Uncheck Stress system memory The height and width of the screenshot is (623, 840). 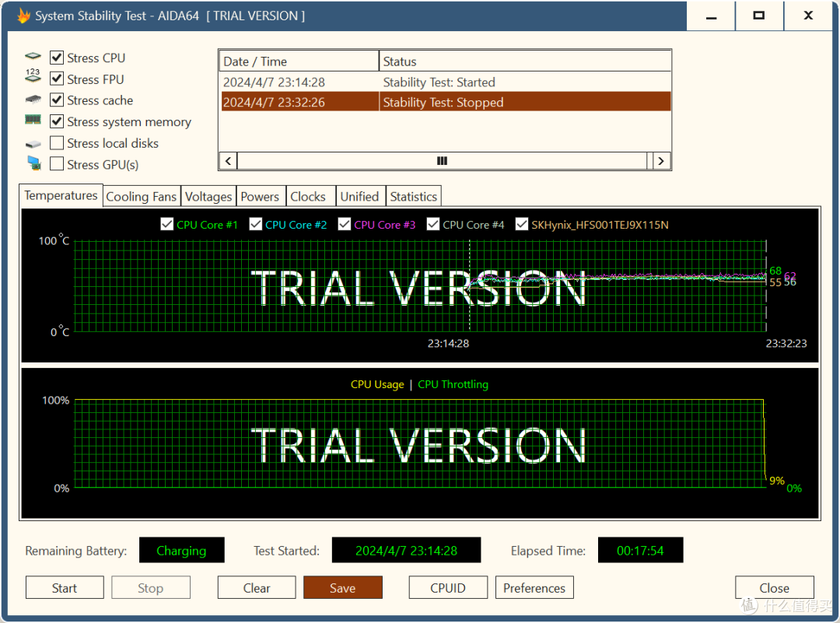click(x=57, y=121)
